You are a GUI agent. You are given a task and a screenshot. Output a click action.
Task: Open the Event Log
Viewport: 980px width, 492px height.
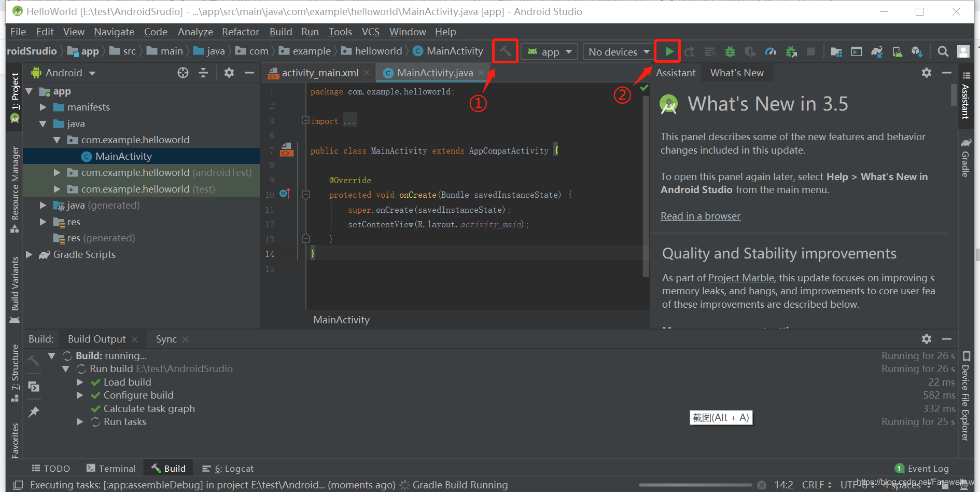(922, 469)
